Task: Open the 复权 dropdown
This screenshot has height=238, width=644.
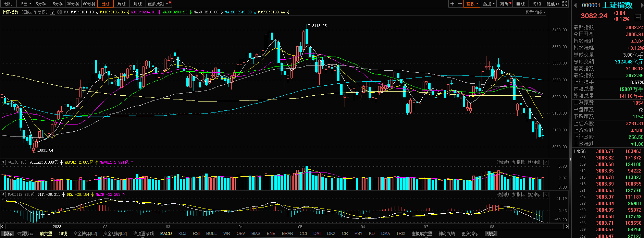Action: tap(472, 4)
